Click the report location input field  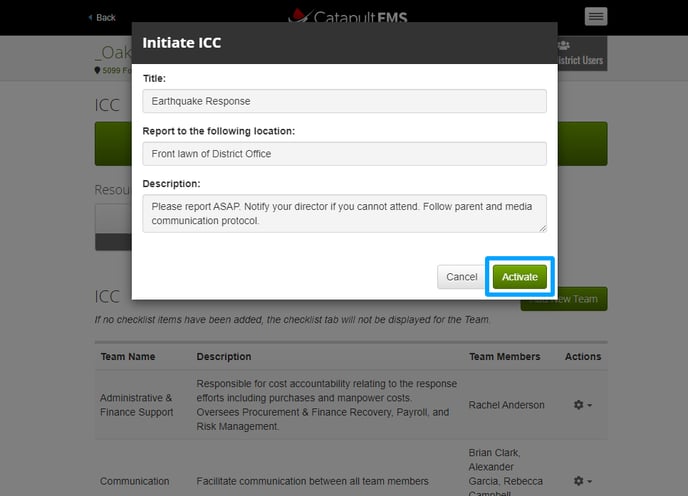tap(344, 153)
